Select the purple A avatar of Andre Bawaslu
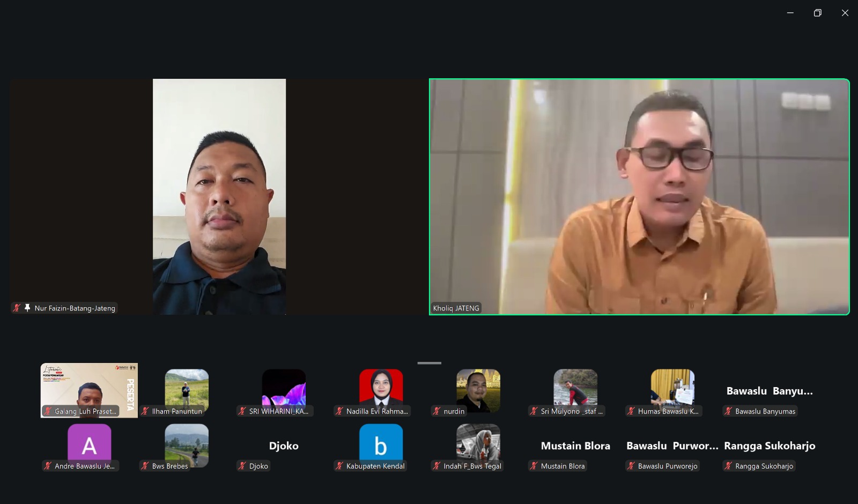858x504 pixels. [90, 445]
